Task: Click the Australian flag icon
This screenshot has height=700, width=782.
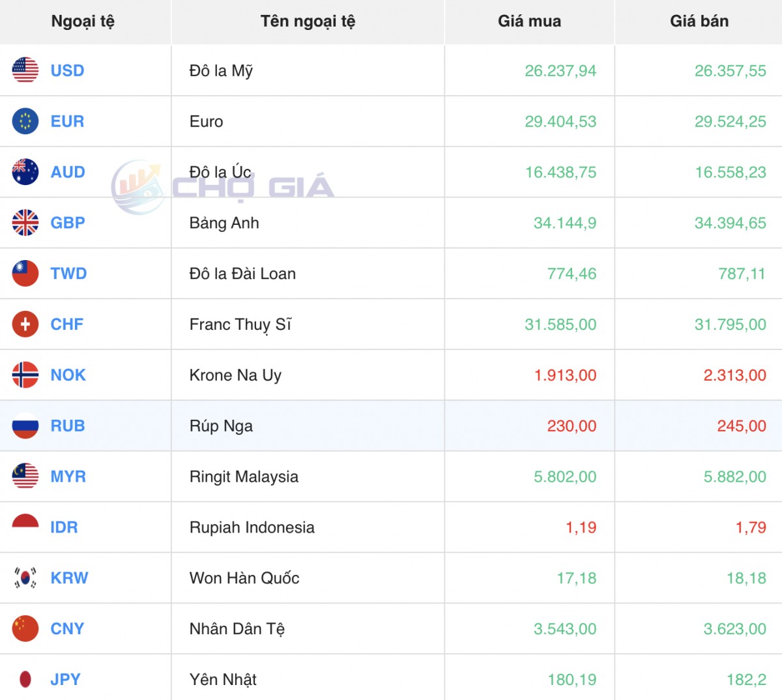Action: (25, 172)
